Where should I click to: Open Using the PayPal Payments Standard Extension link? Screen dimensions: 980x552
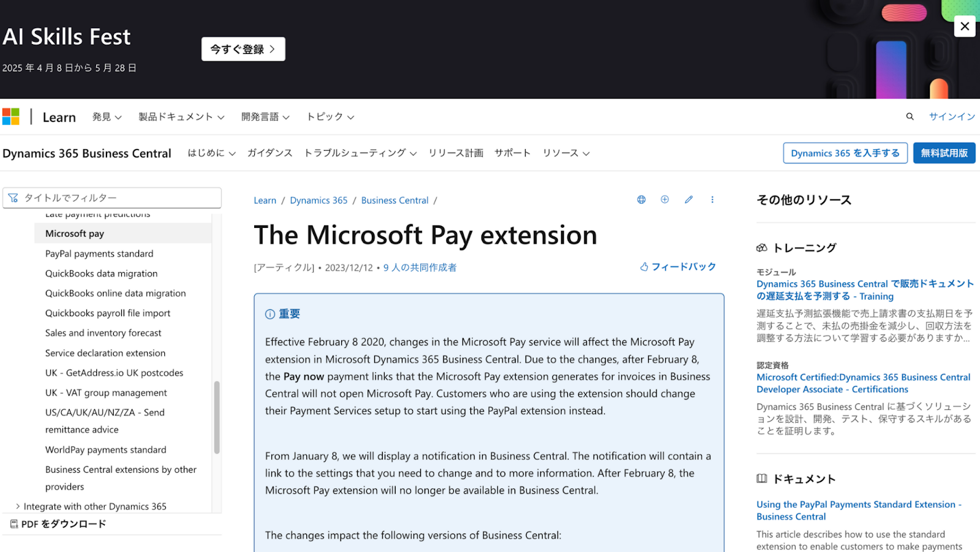coord(859,510)
